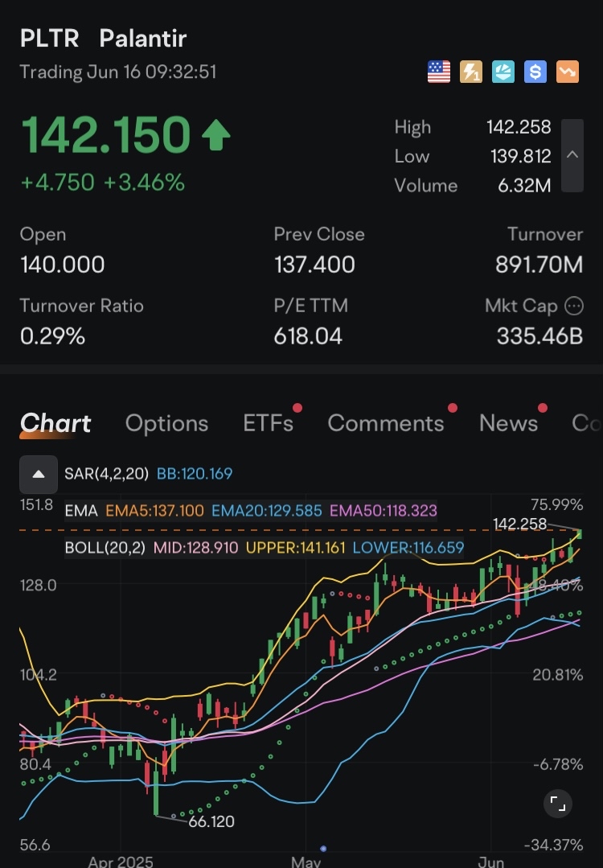The width and height of the screenshot is (603, 868).
Task: Tap the Prev Close value 137.400
Action: [314, 265]
